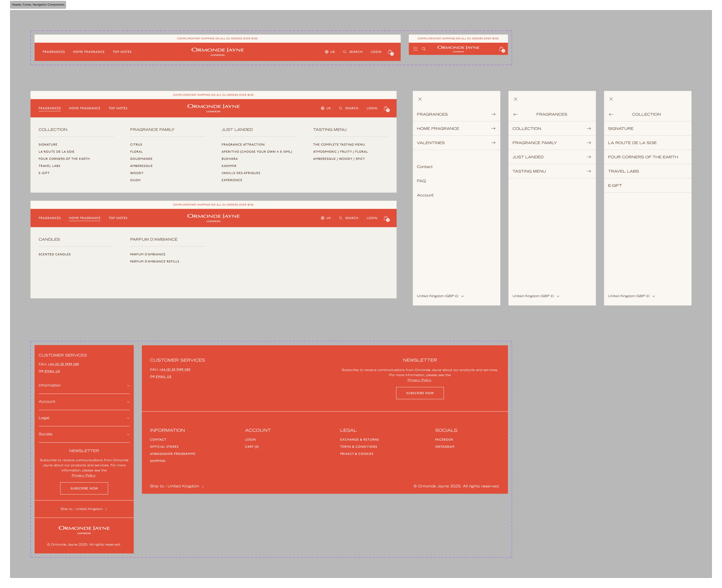
Task: Open the cart bag icon in the header with FRAGRANCES underlined
Action: 386,109
